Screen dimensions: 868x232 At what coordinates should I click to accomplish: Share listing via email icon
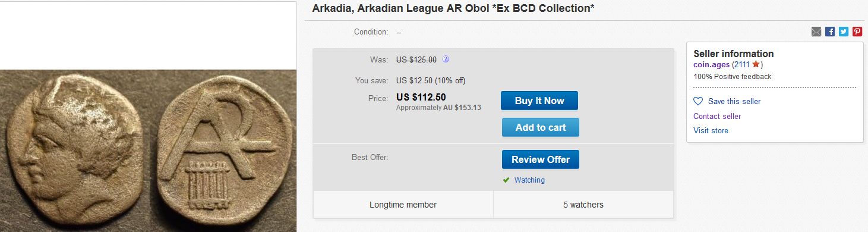click(816, 32)
